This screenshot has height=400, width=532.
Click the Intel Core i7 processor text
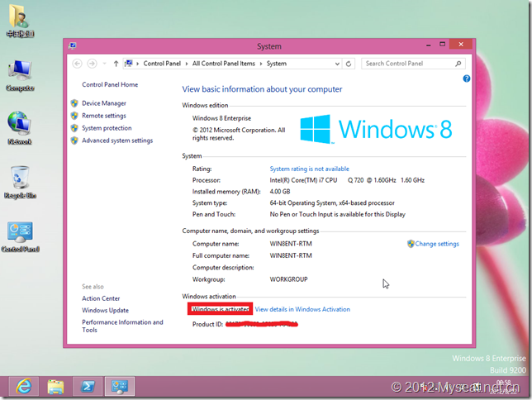tap(347, 180)
